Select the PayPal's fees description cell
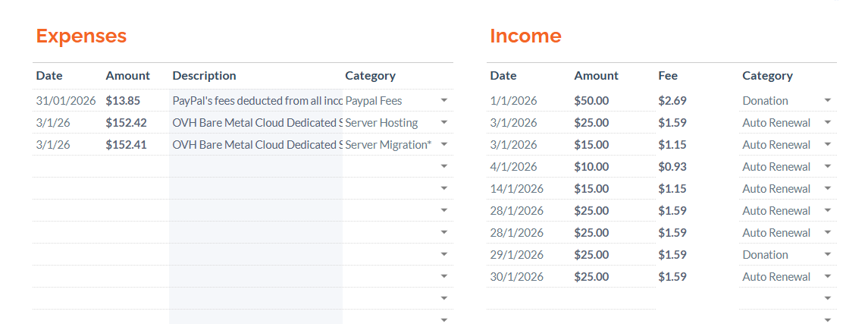This screenshot has width=868, height=324. click(x=255, y=100)
